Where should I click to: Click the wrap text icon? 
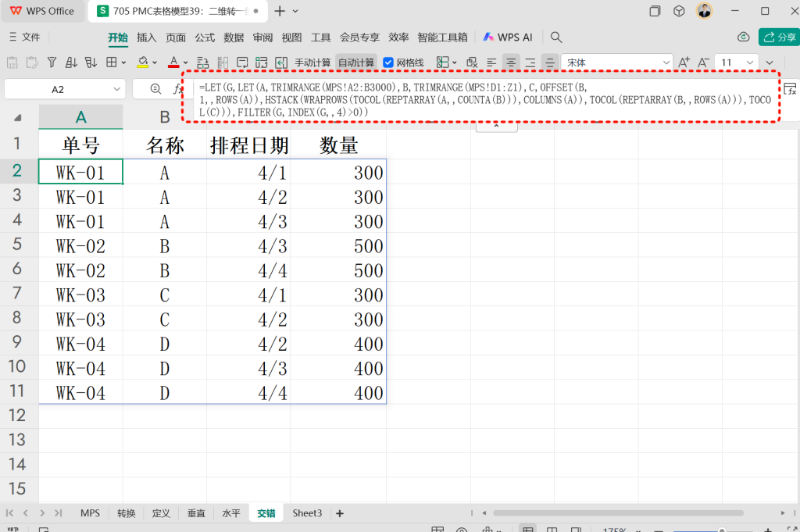pos(242,62)
